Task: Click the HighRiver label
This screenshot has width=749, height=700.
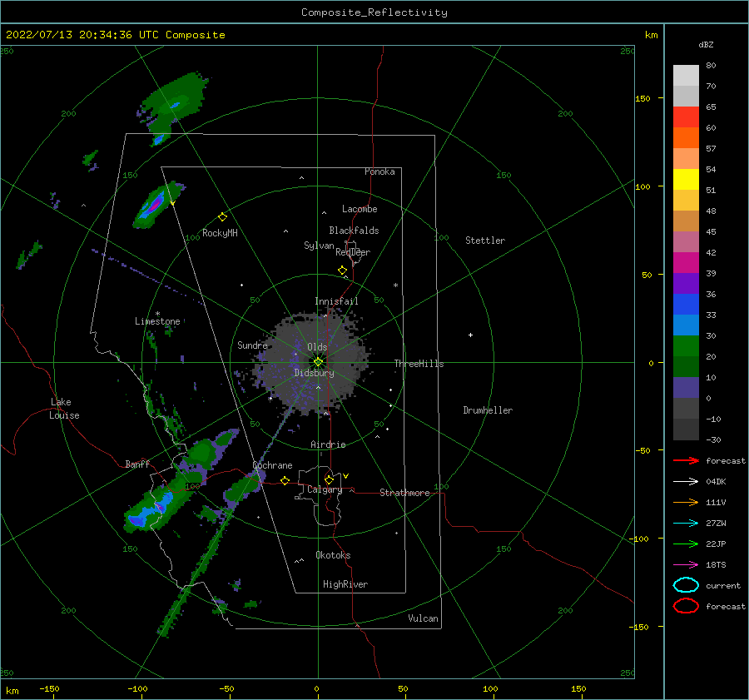Action: [x=345, y=585]
